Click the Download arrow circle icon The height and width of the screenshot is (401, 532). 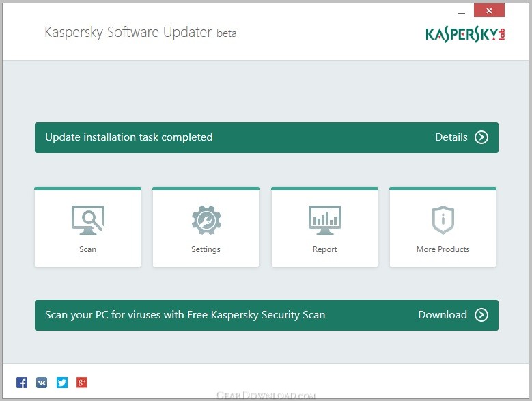click(481, 315)
